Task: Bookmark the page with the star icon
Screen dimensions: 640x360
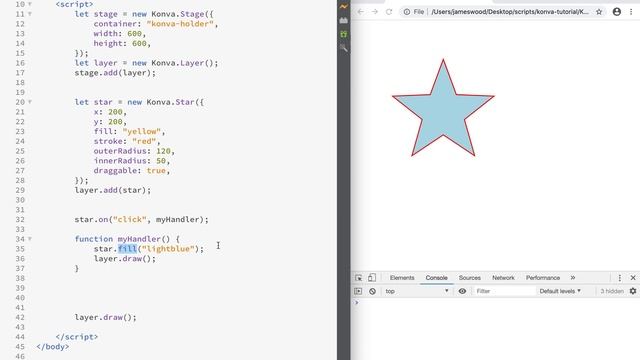Action: click(x=599, y=12)
